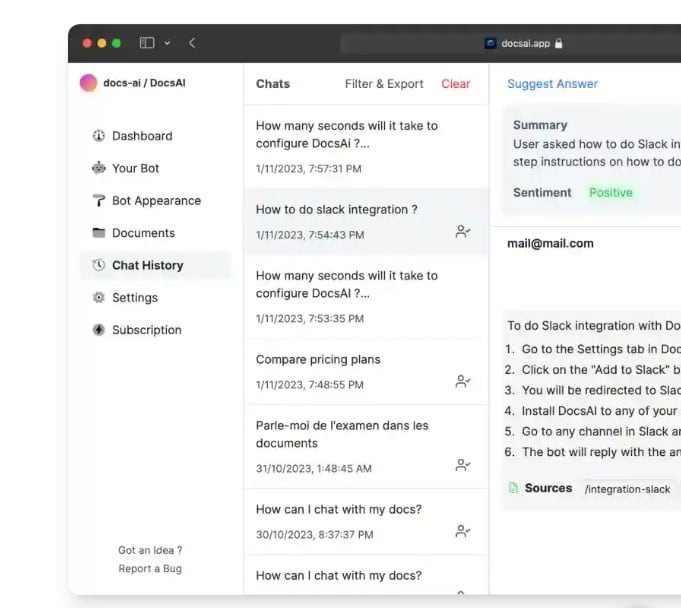This screenshot has width=681, height=608.
Task: Click the lightning icon beside Subscription
Action: click(x=99, y=330)
